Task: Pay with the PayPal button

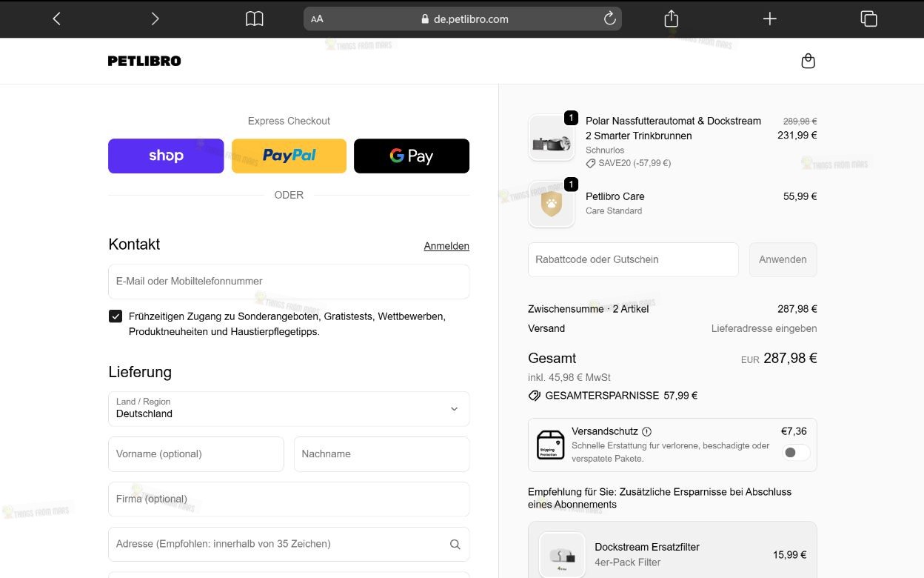Action: tap(289, 156)
